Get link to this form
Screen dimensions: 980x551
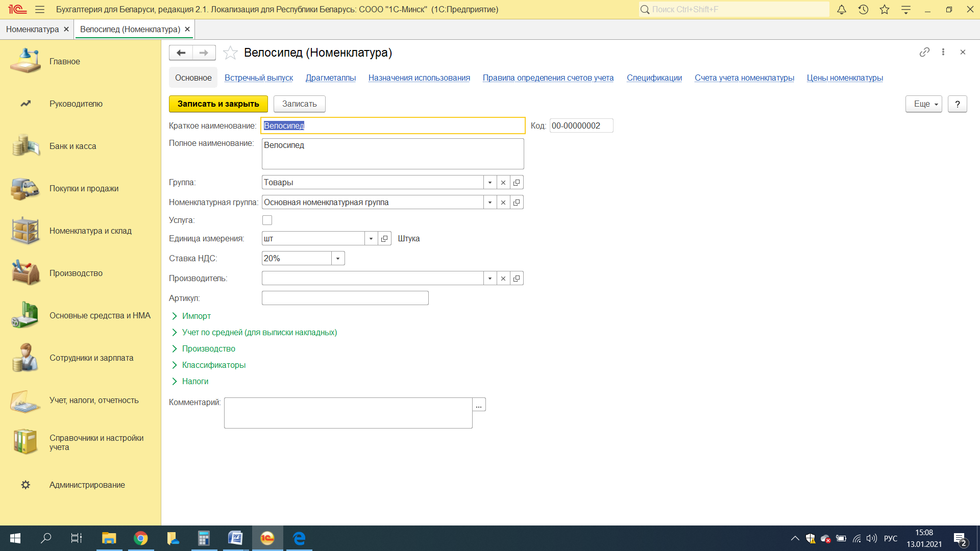click(924, 52)
